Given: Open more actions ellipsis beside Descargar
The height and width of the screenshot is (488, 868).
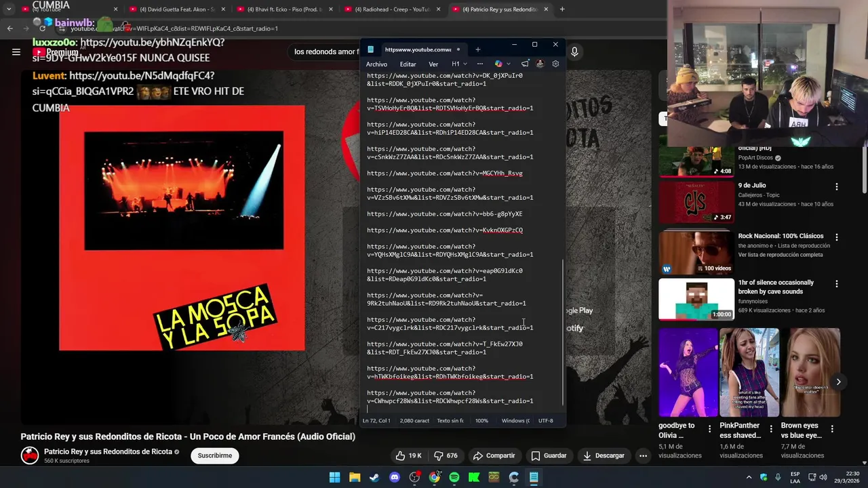Looking at the screenshot, I should [x=643, y=455].
